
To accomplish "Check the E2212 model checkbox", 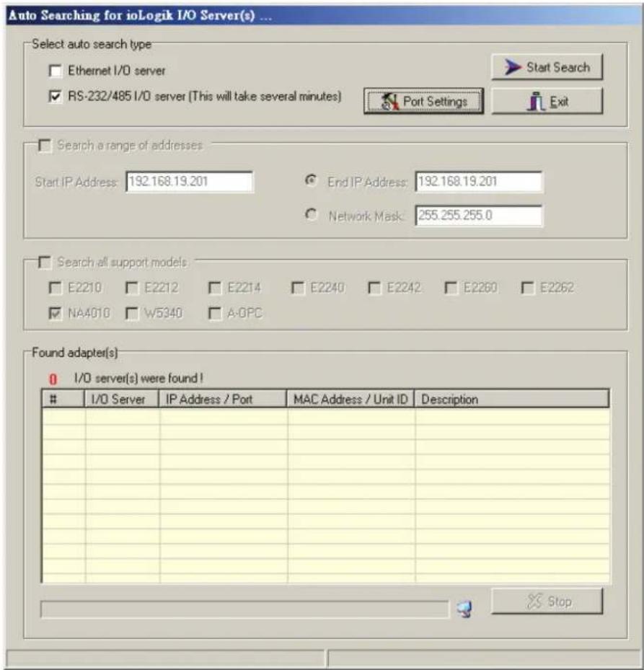I will pyautogui.click(x=132, y=288).
